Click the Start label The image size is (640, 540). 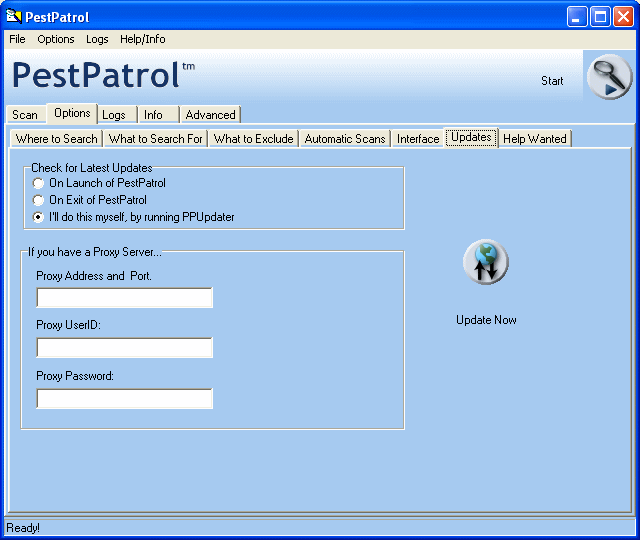tap(552, 81)
